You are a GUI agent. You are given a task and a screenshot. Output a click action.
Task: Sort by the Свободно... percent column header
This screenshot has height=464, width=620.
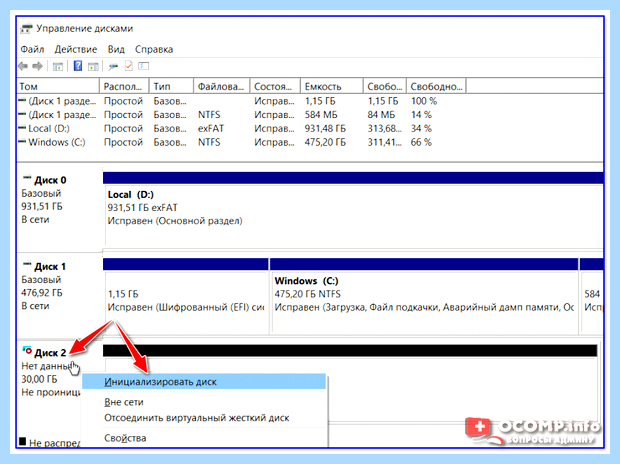(436, 86)
